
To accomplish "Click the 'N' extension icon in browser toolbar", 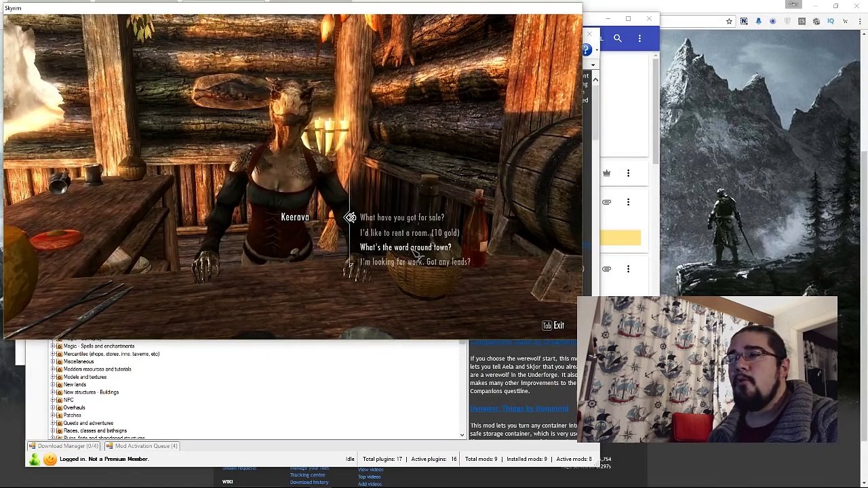I will pyautogui.click(x=744, y=22).
